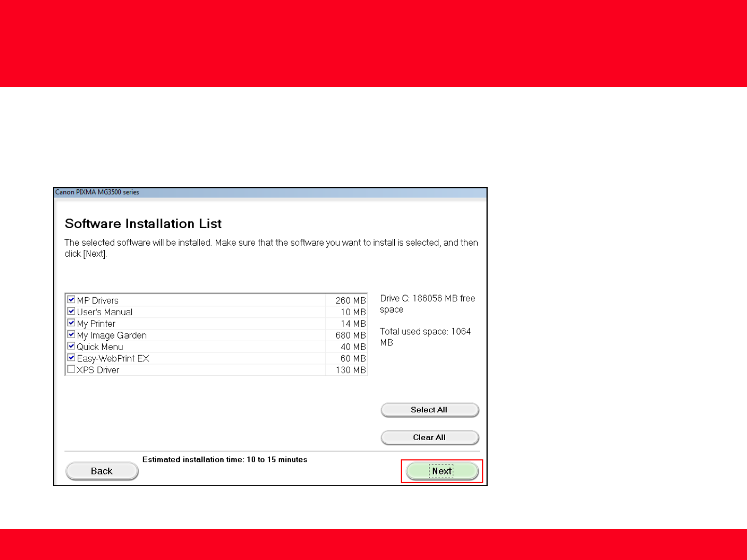Uncheck the User's Manual checkbox

point(71,311)
